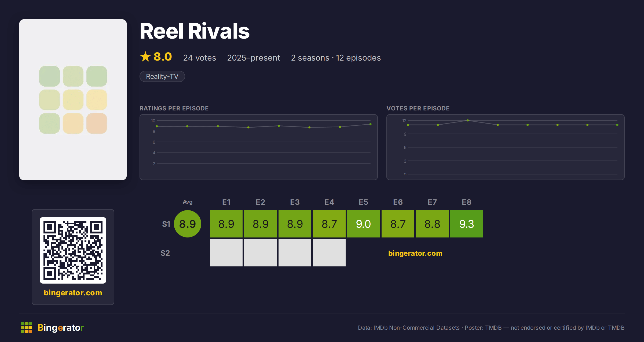Screen dimensions: 644x342
Task: Click the S2 season row label
Action: 165,253
